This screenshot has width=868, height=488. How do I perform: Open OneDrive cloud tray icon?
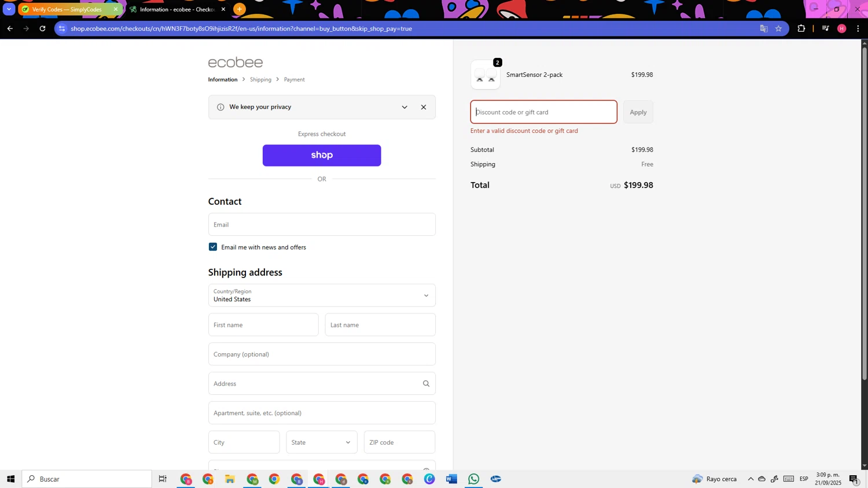click(x=762, y=479)
